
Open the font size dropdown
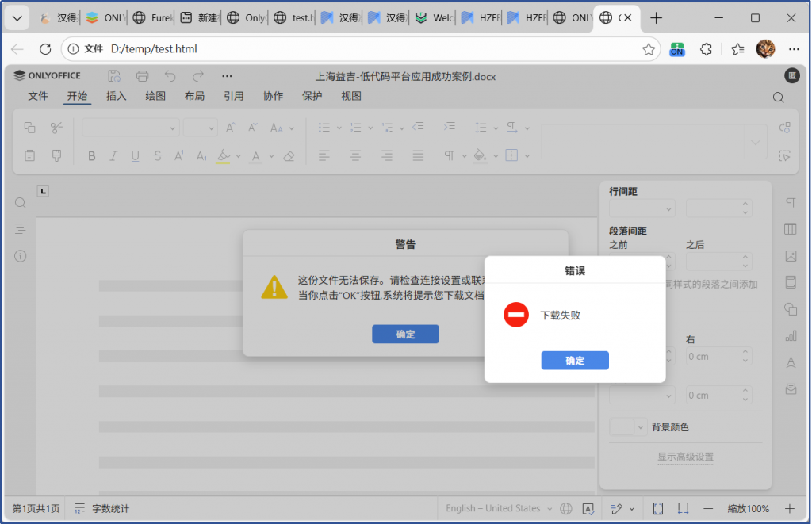click(x=211, y=128)
